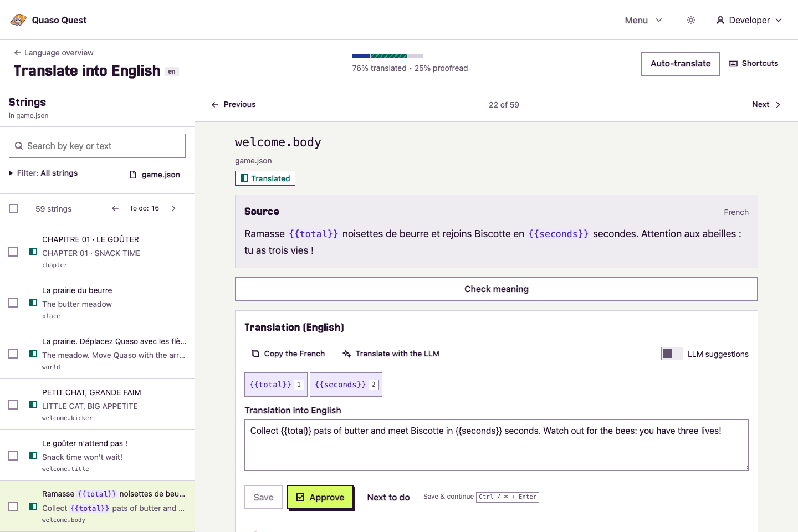Click the translated status icon for welcome.title
The height and width of the screenshot is (532, 798).
click(x=33, y=456)
